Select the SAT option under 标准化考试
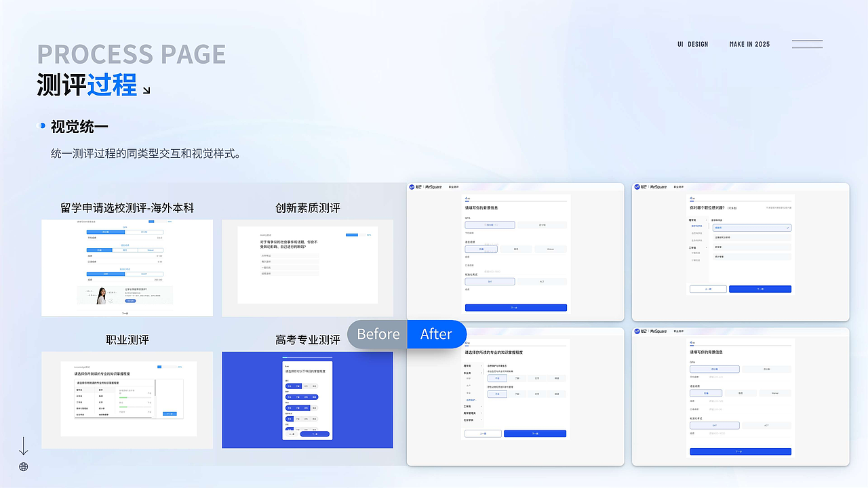This screenshot has height=488, width=868. [x=490, y=281]
